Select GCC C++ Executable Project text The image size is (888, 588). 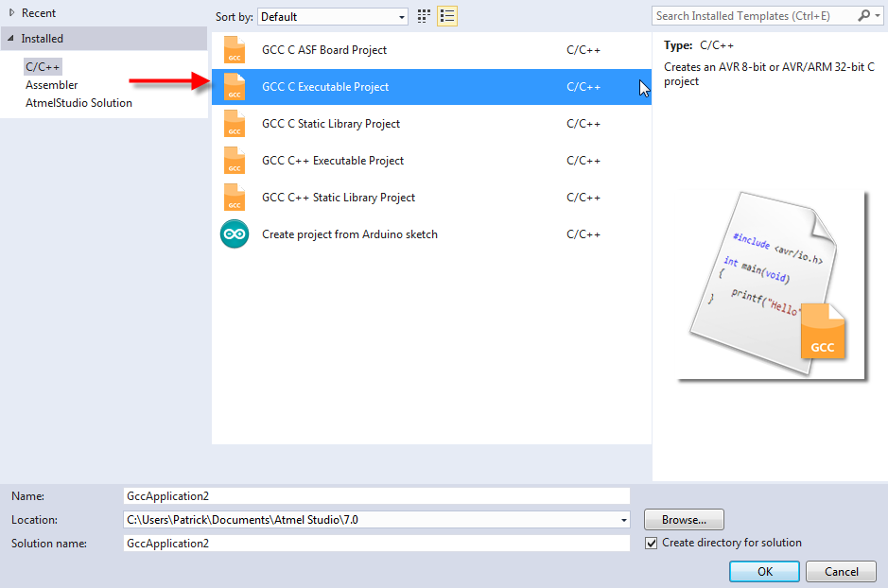(x=333, y=160)
